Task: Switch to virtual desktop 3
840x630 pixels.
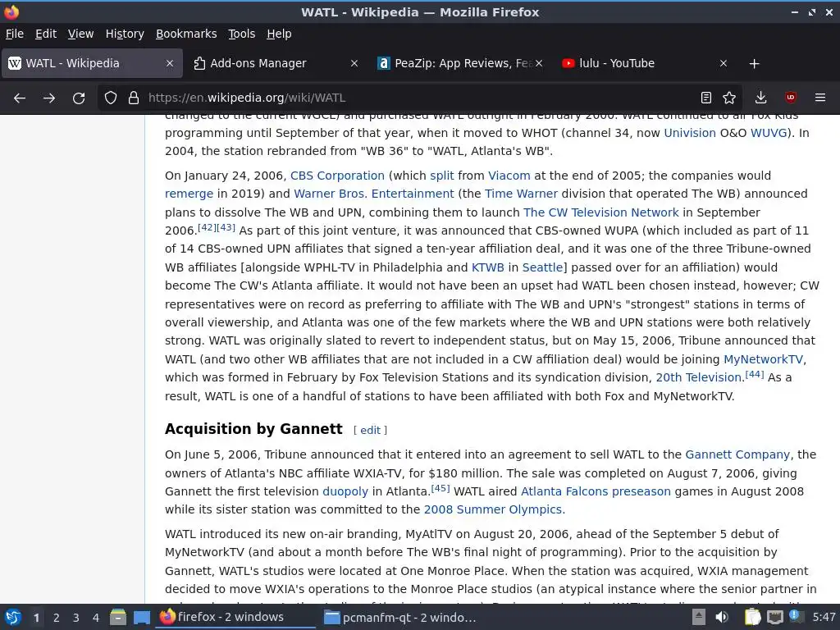Action: tap(76, 618)
